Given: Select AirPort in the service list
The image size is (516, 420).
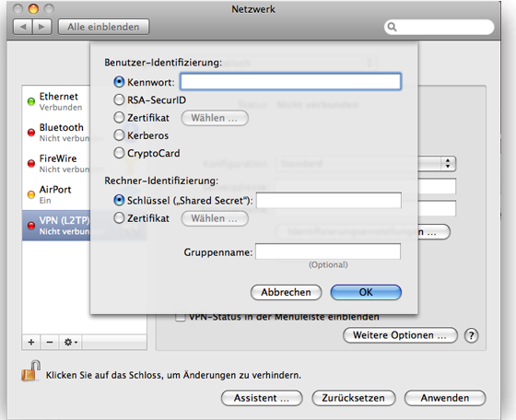Looking at the screenshot, I should click(56, 194).
